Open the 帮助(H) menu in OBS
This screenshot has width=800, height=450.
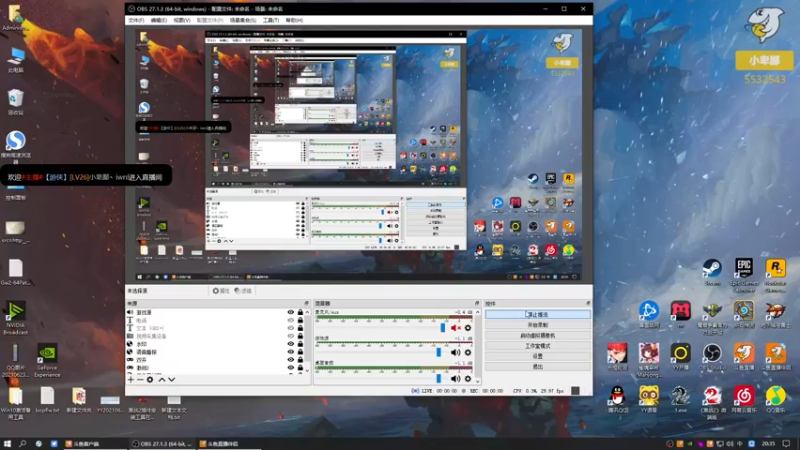click(294, 20)
